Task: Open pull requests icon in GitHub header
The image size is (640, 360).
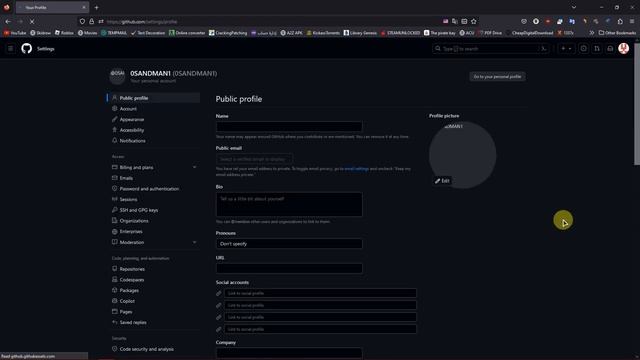Action: (x=597, y=49)
